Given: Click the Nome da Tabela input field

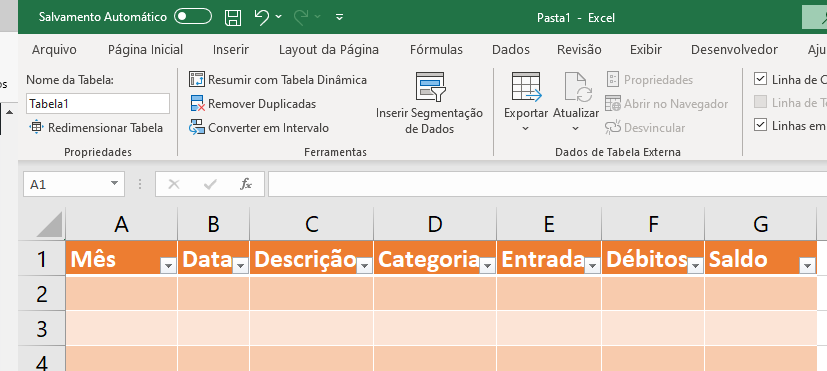Looking at the screenshot, I should coord(98,103).
